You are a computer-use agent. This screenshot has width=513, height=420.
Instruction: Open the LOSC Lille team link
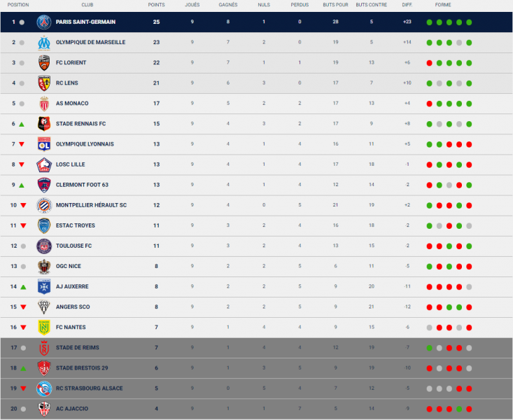click(71, 164)
